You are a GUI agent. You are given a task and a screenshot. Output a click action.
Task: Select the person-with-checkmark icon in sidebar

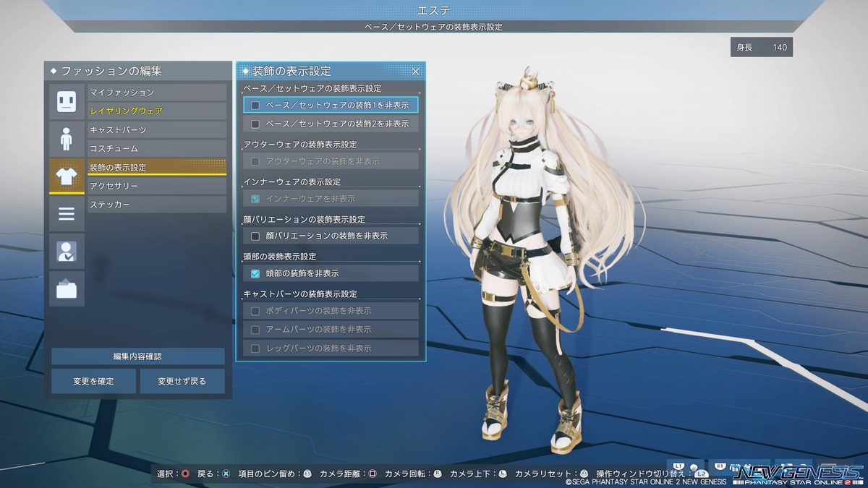point(67,252)
